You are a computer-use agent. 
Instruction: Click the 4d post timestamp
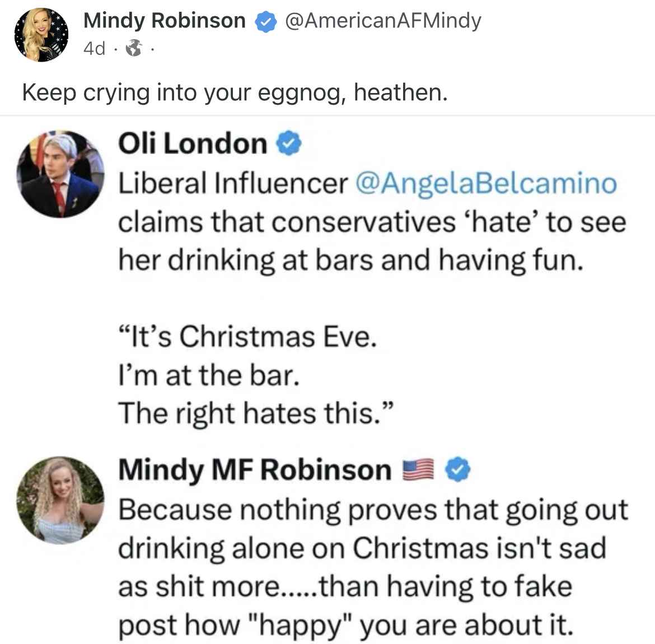(94, 49)
